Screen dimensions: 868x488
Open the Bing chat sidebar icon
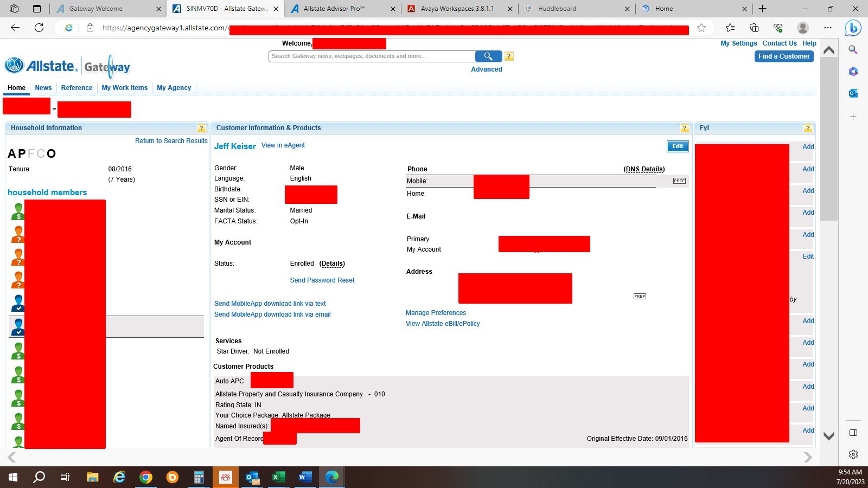853,28
